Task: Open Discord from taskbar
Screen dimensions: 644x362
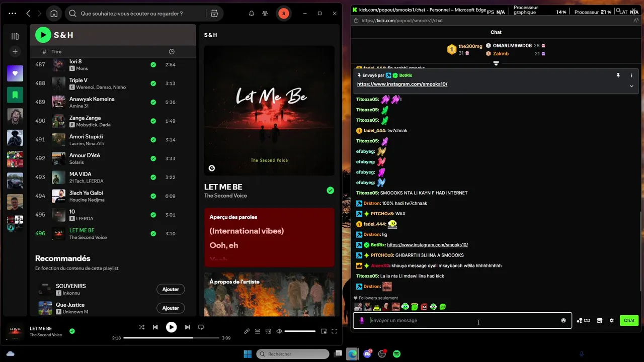Action: pos(367,354)
